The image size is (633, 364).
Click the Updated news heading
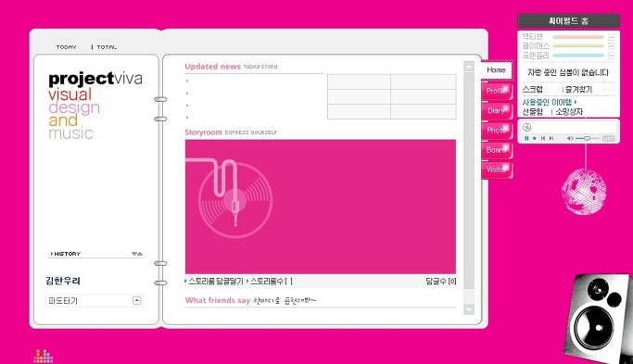[x=213, y=67]
